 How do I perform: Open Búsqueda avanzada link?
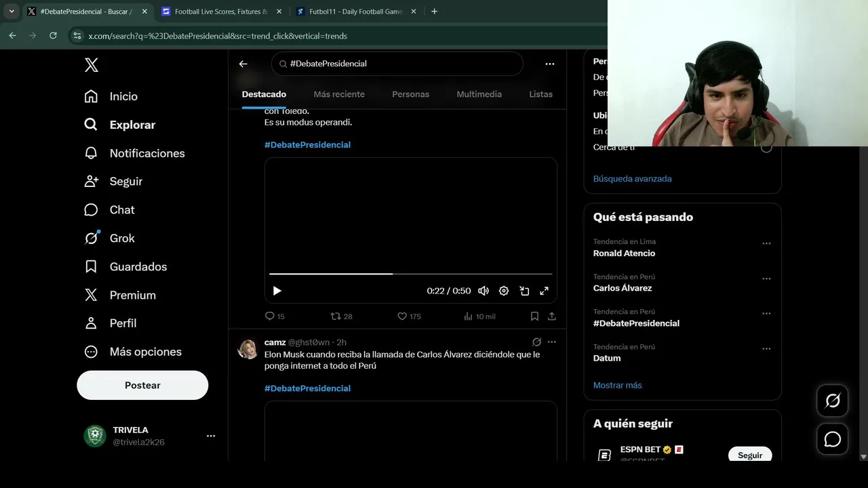click(x=632, y=179)
